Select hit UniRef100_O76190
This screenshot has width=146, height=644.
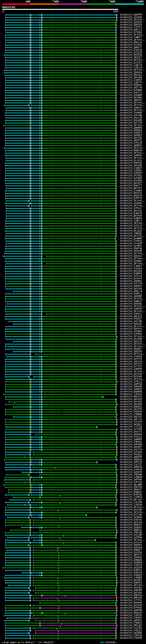[131, 268]
